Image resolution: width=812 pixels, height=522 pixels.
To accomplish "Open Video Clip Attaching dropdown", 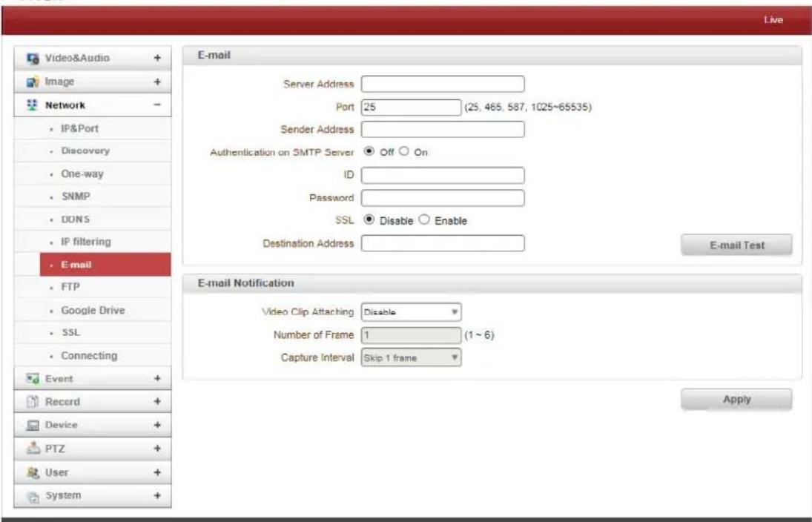I will click(411, 312).
